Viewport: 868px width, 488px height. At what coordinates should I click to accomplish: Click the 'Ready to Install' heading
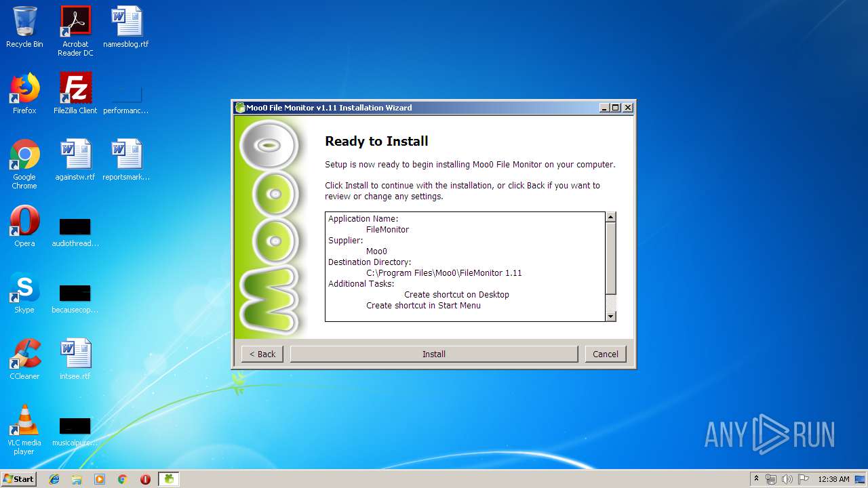[x=376, y=141]
